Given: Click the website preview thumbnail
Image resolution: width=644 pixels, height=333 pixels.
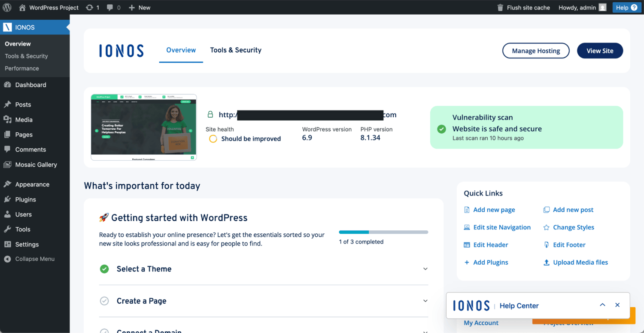Looking at the screenshot, I should click(144, 127).
